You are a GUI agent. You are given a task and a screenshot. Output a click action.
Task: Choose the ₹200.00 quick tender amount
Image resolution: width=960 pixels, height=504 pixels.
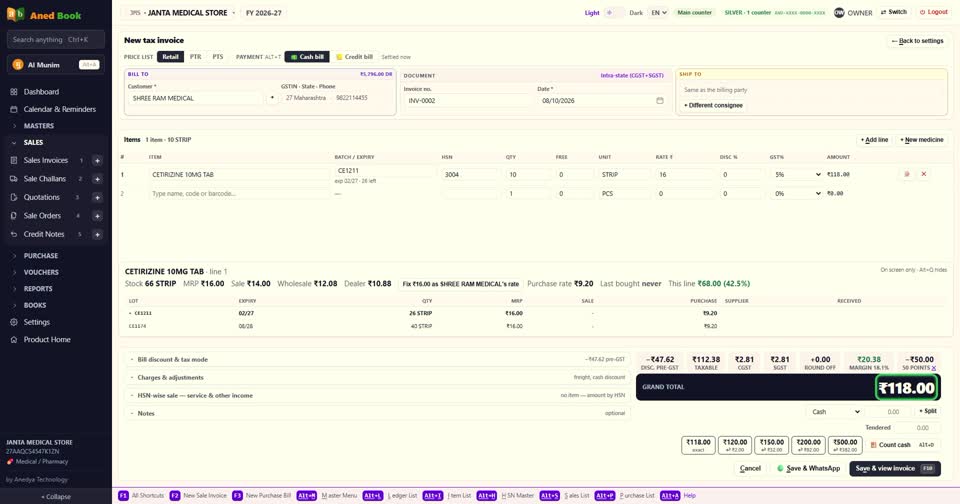coord(808,445)
